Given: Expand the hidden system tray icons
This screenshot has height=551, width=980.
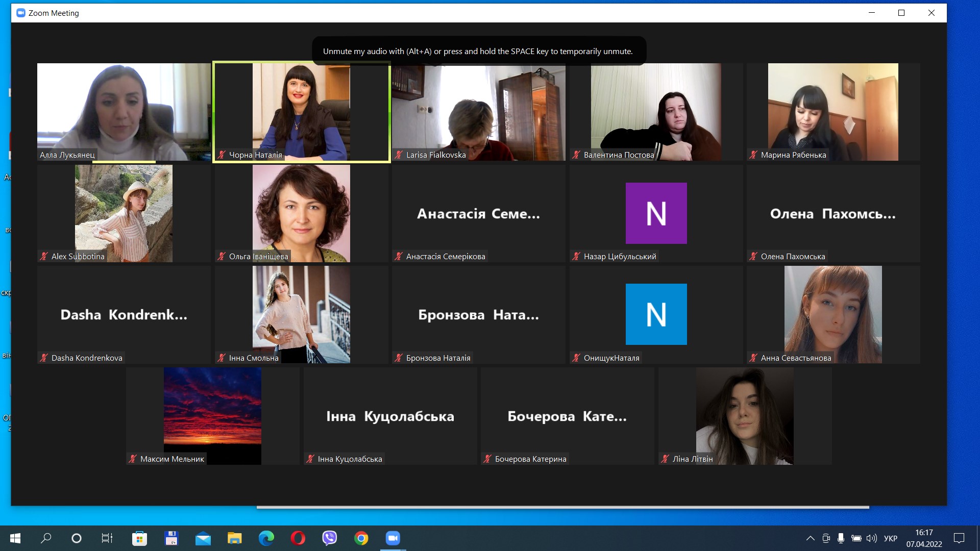Looking at the screenshot, I should pyautogui.click(x=810, y=538).
